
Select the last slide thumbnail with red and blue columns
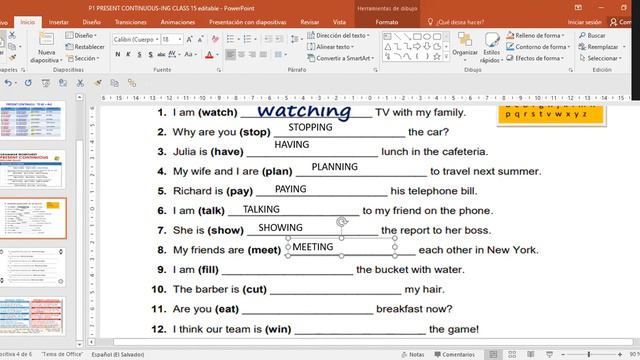[32, 316]
